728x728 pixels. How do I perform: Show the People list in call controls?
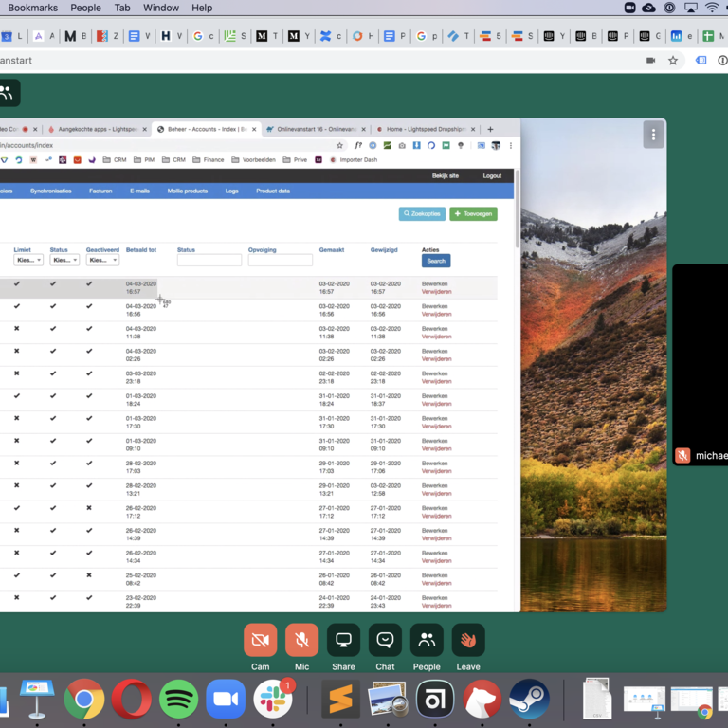(x=427, y=640)
